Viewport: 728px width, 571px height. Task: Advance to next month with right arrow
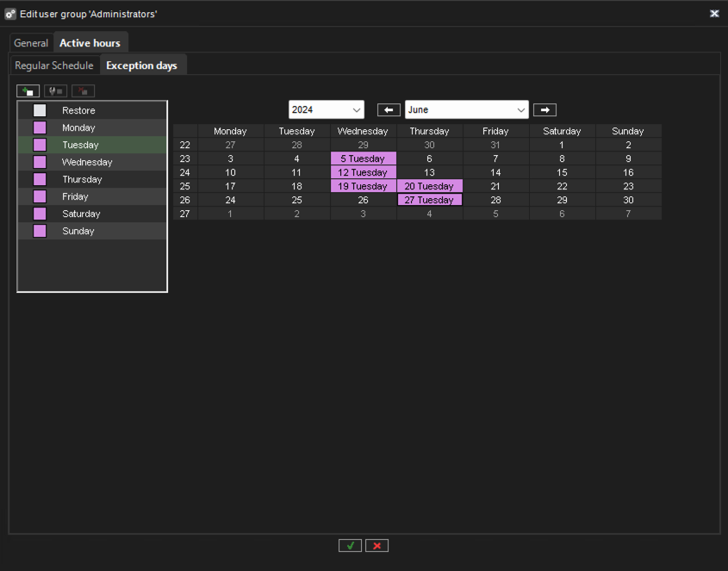click(x=544, y=110)
